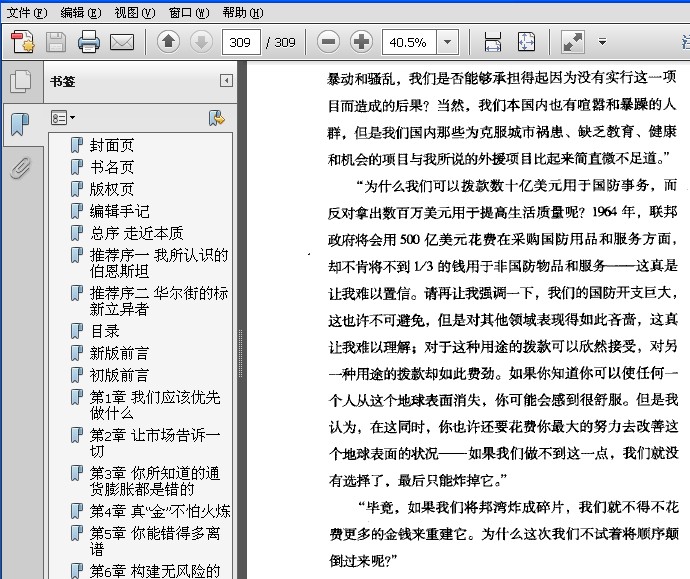Jump to bookmark 第4章 真"金"不怕火炼

[x=159, y=511]
